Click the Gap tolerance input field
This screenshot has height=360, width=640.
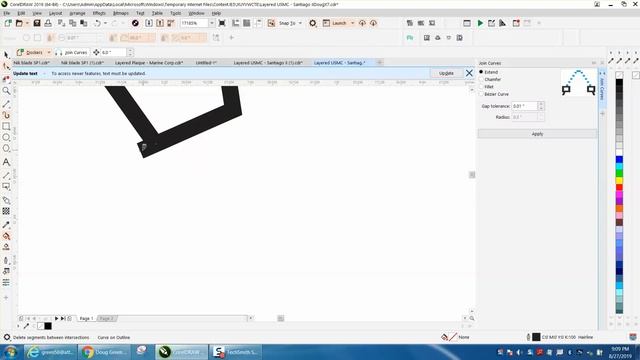pyautogui.click(x=524, y=106)
